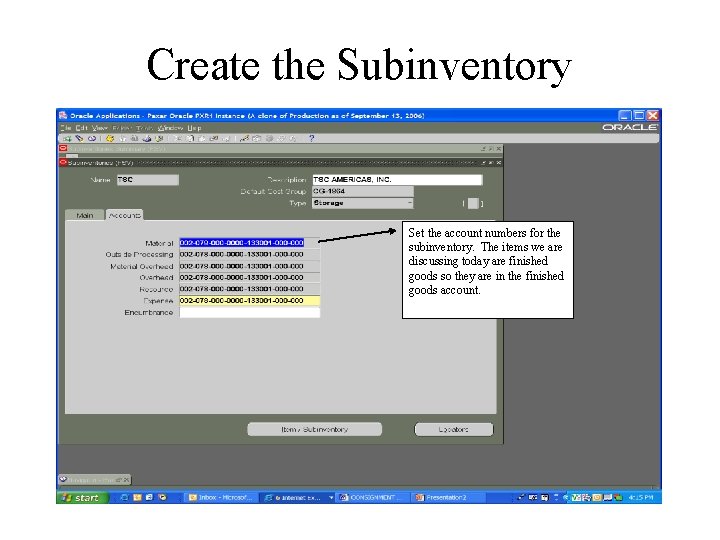Open the Edit menu
This screenshot has width=720, height=540.
[82, 128]
